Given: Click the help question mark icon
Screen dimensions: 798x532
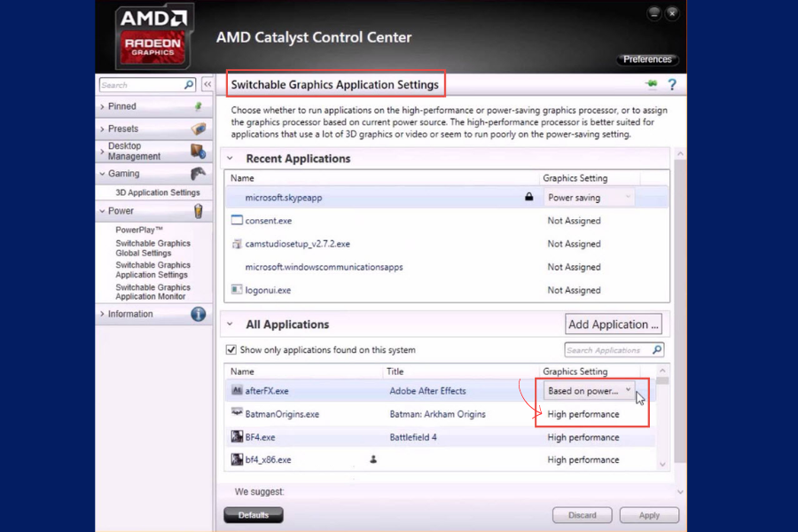Looking at the screenshot, I should (672, 85).
